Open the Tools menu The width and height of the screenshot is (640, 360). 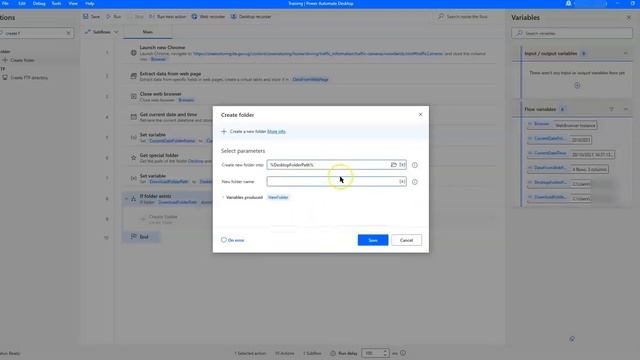click(x=56, y=3)
